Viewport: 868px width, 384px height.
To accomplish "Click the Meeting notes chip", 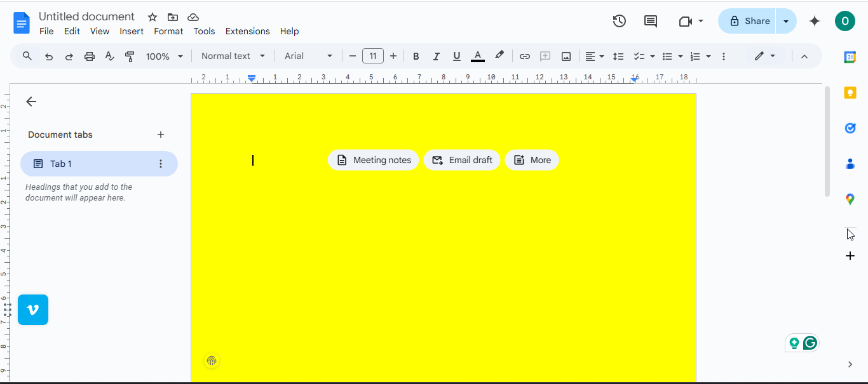I will click(374, 160).
